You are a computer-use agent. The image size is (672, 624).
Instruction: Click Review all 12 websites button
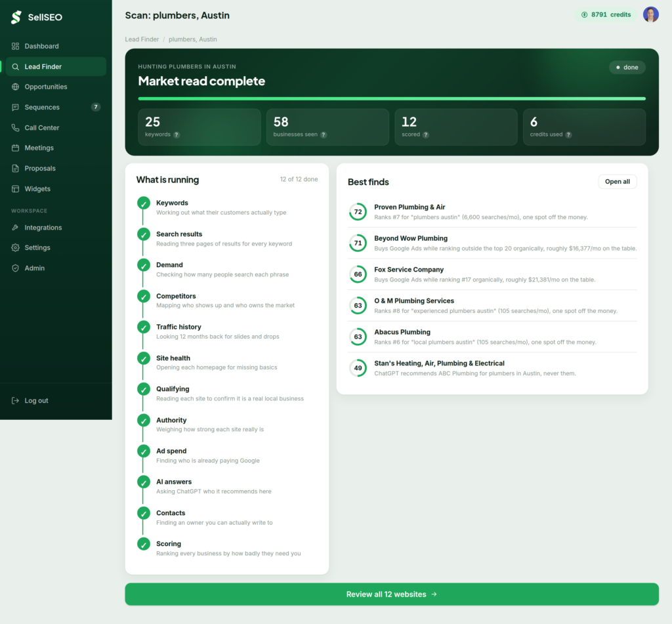click(x=392, y=594)
